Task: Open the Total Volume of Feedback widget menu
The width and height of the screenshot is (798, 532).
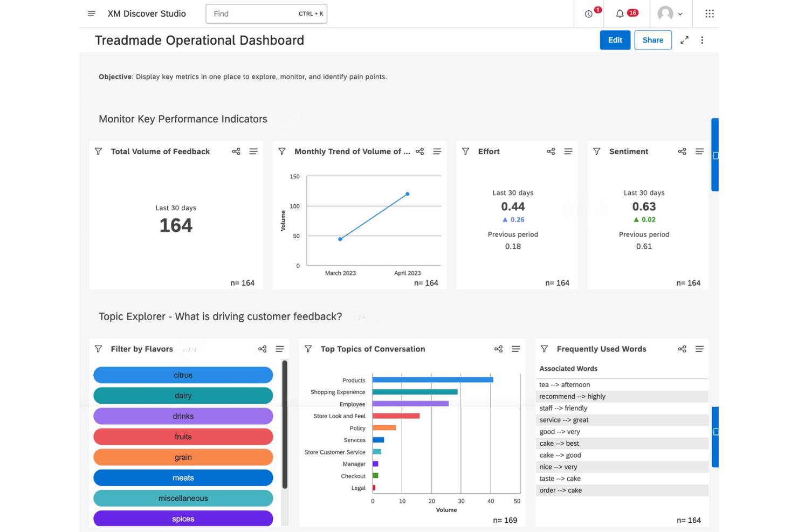Action: [253, 151]
